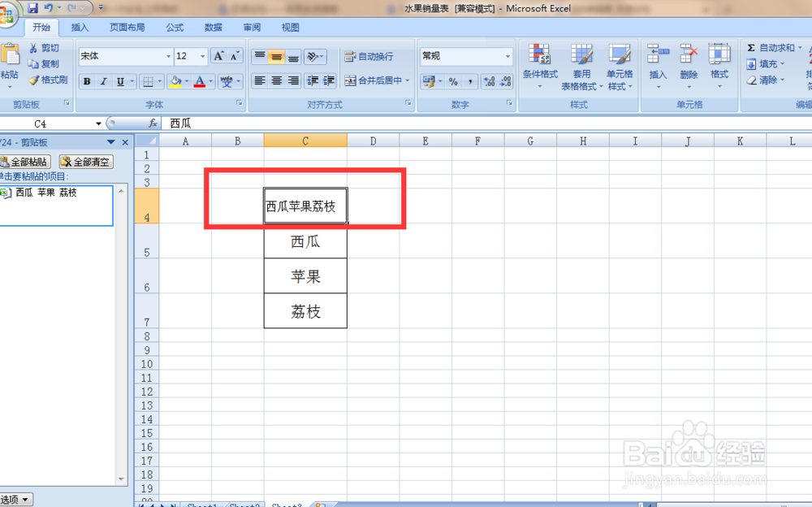This screenshot has height=507, width=812.
Task: Apply the red font color A
Action: [x=200, y=81]
